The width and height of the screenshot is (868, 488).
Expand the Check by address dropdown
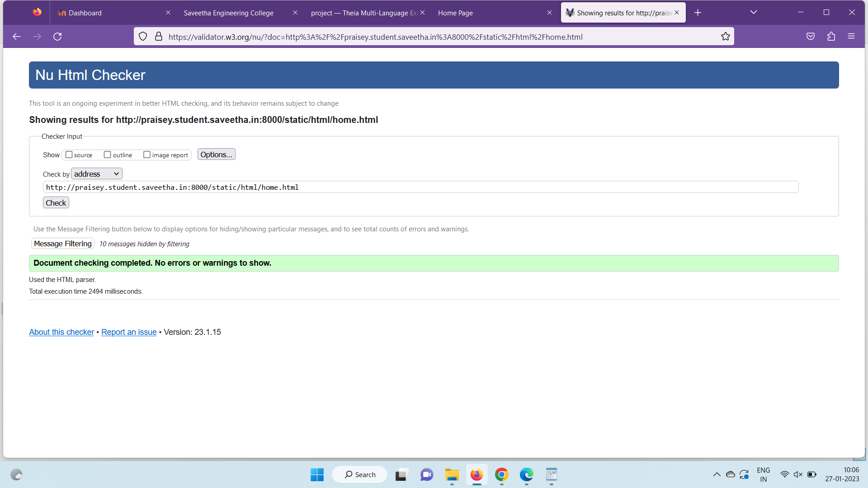click(x=96, y=174)
